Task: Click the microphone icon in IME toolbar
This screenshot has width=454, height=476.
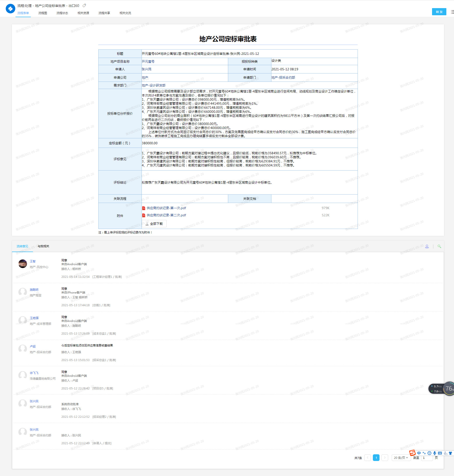Action: tap(435, 453)
